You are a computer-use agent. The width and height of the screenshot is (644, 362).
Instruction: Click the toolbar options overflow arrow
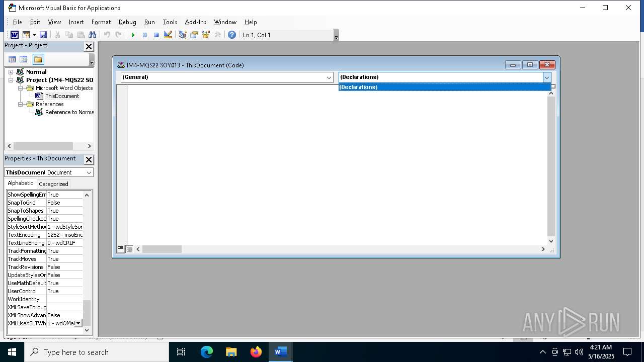pos(336,35)
